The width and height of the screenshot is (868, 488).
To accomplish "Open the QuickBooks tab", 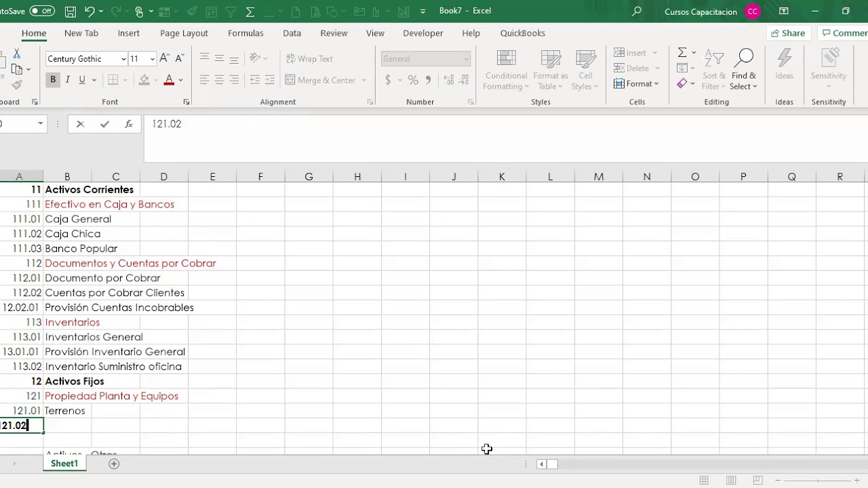I will [x=523, y=33].
